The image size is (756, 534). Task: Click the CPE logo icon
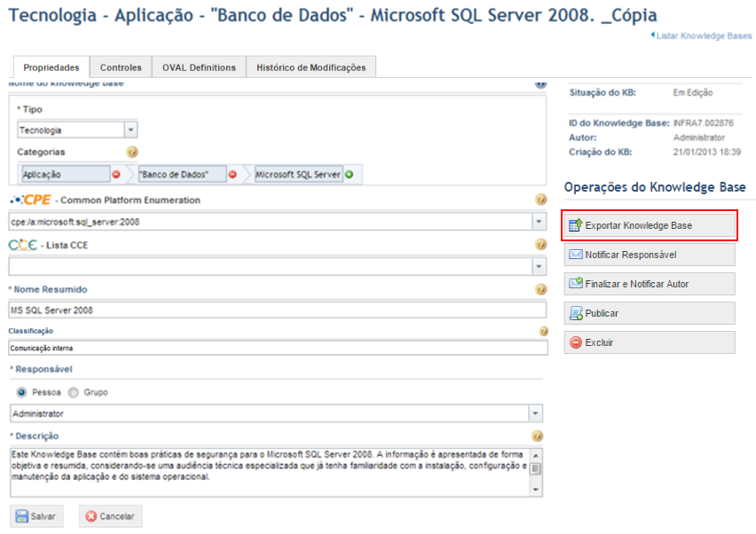(x=30, y=200)
